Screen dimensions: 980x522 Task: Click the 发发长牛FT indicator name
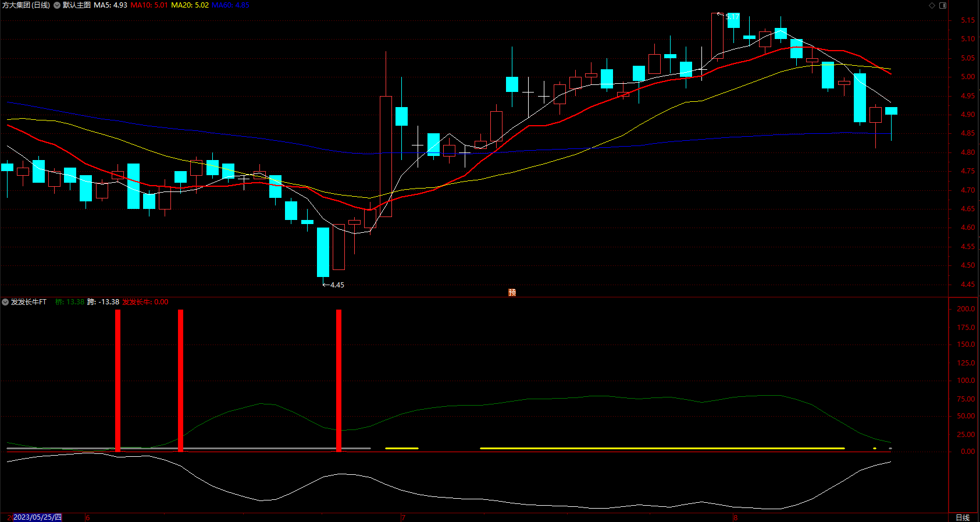pyautogui.click(x=28, y=302)
